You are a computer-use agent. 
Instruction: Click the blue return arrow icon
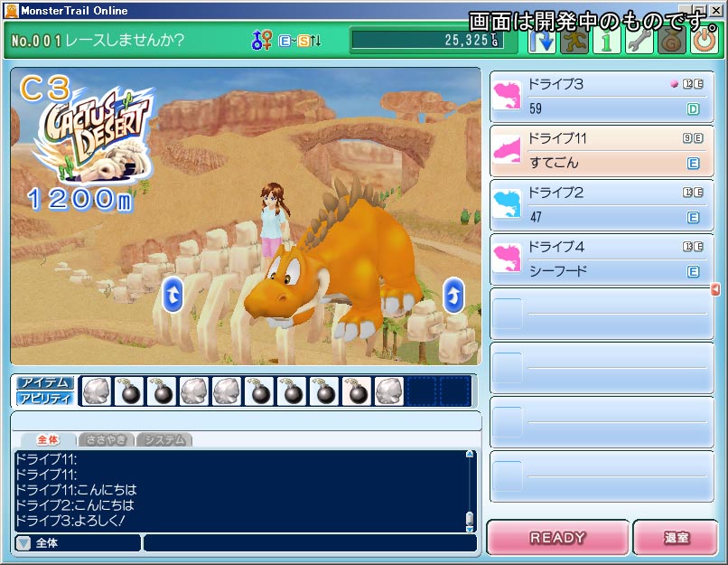point(541,42)
